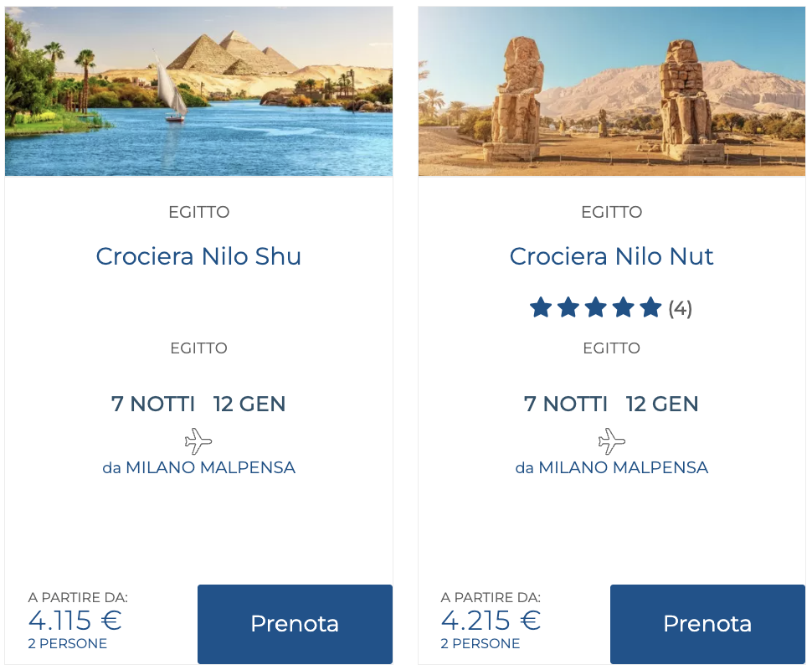Viewport: 812px width, 670px height.
Task: Click the third star of the rating row
Action: point(594,307)
